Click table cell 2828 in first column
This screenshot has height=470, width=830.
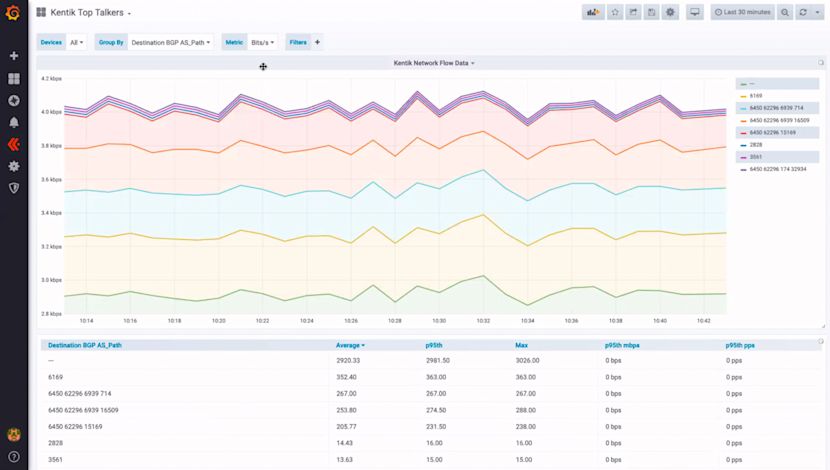click(x=56, y=443)
